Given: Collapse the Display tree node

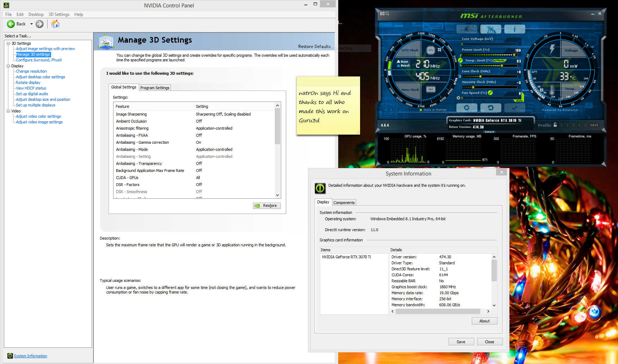Looking at the screenshot, I should 8,66.
